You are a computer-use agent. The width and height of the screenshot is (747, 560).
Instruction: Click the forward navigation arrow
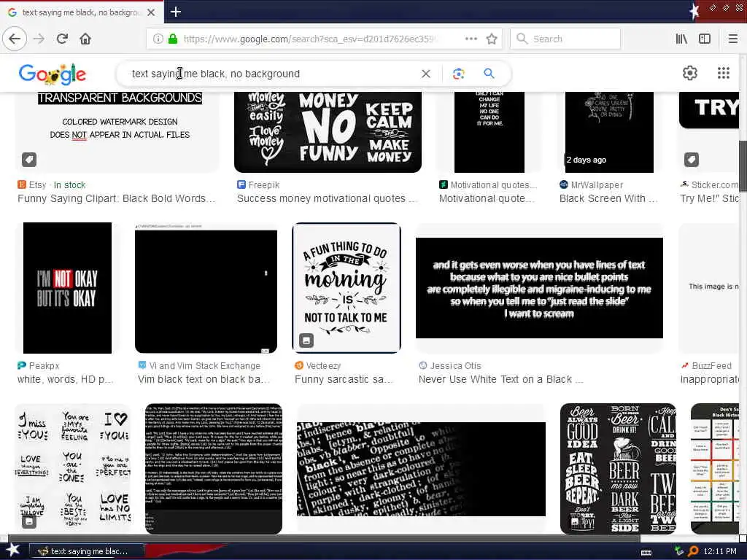39,39
